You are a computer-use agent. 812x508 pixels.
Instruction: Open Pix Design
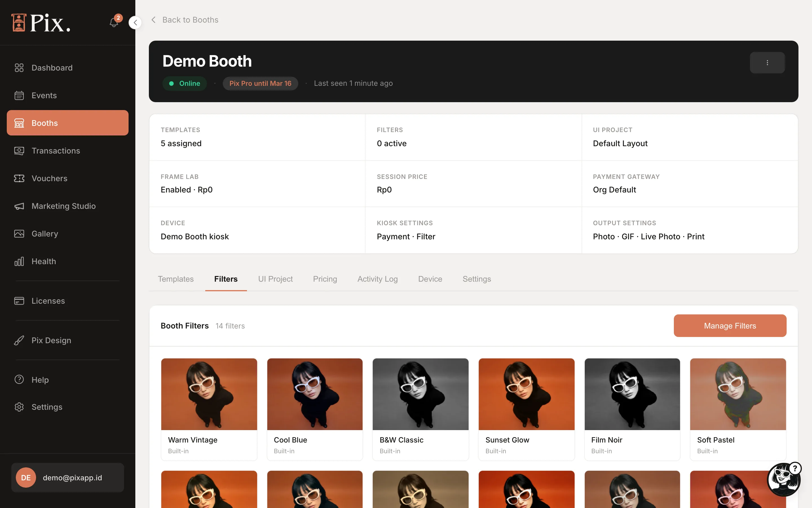coord(67,340)
